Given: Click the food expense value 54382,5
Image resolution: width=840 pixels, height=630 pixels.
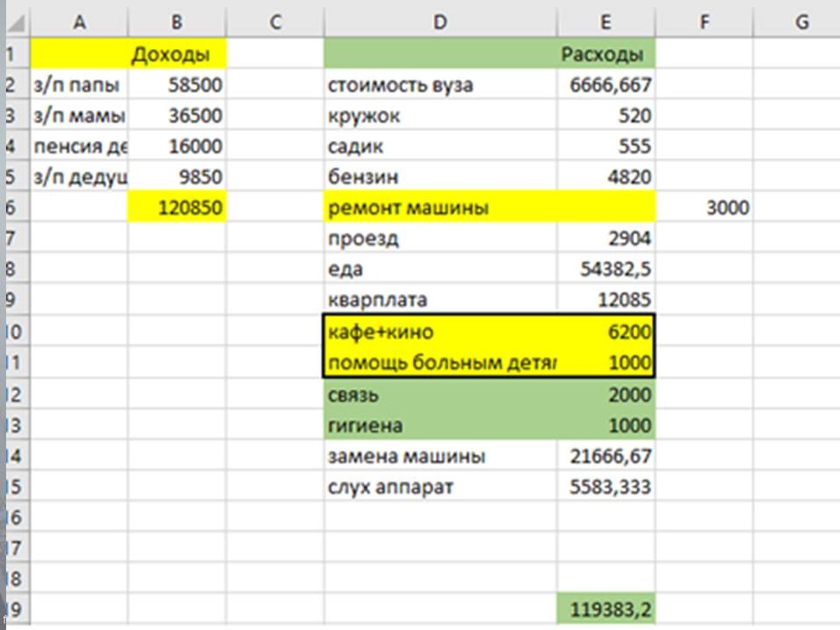Looking at the screenshot, I should 605,269.
